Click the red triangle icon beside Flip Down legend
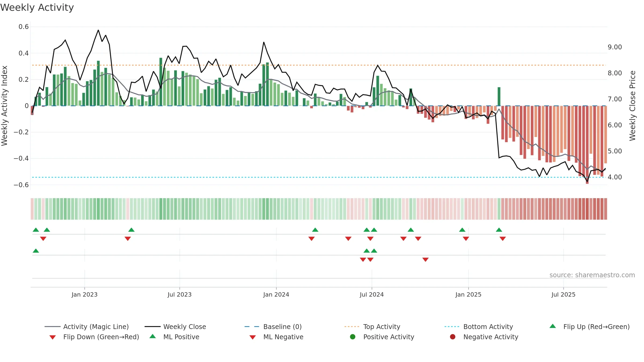Image resolution: width=644 pixels, height=362 pixels. [x=53, y=337]
